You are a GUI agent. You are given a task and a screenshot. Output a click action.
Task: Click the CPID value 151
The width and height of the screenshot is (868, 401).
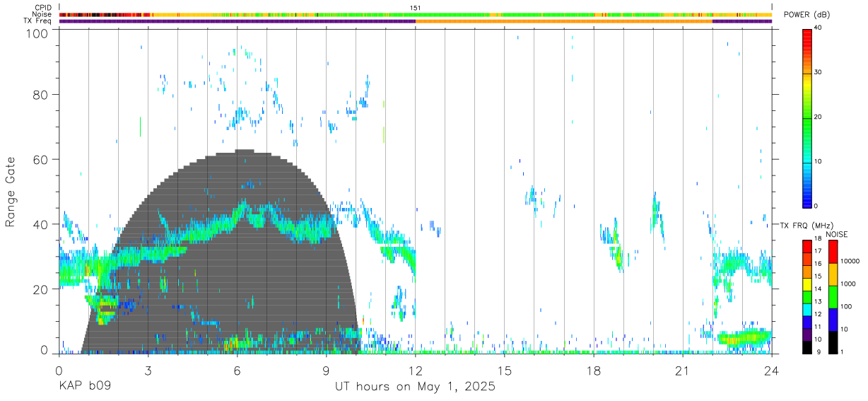click(416, 8)
